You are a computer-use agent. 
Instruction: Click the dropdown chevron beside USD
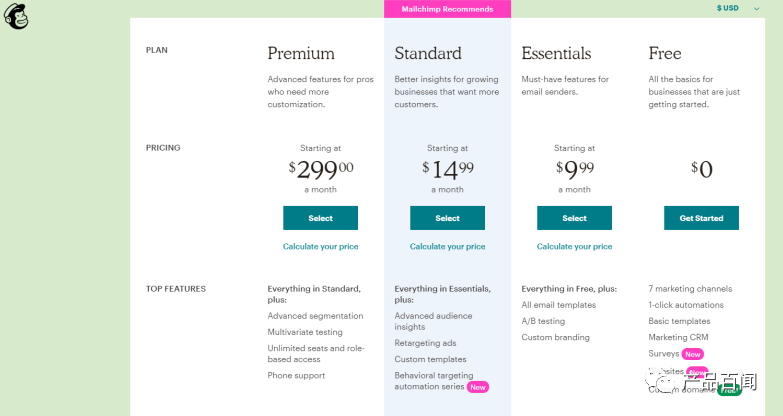(757, 8)
